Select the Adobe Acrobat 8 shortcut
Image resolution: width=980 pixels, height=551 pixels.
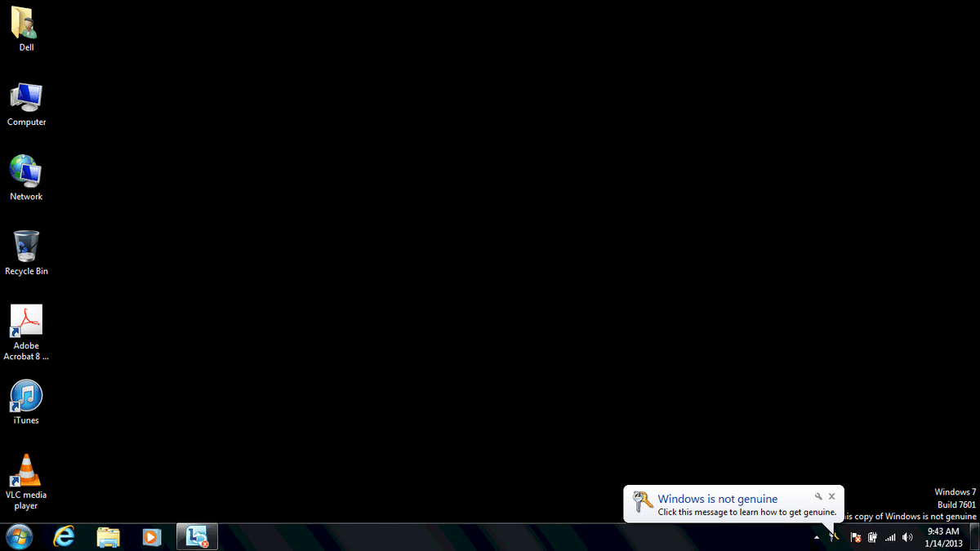[26, 332]
